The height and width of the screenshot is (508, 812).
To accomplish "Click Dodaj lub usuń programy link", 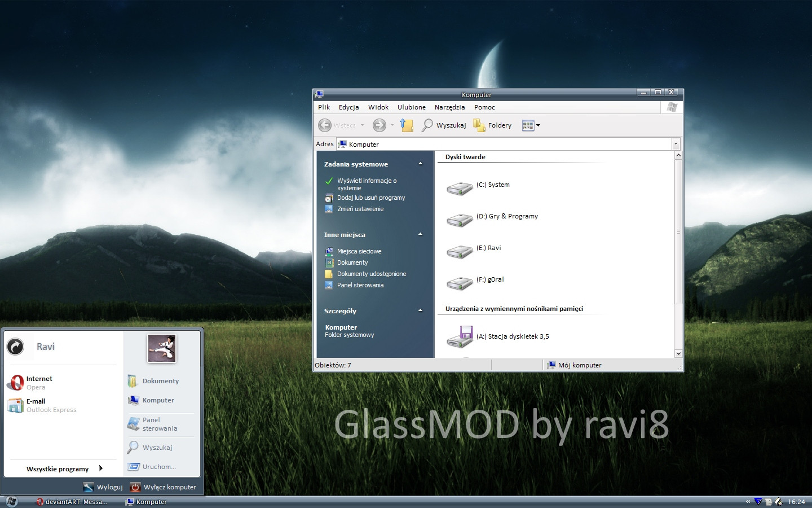I will tap(371, 198).
